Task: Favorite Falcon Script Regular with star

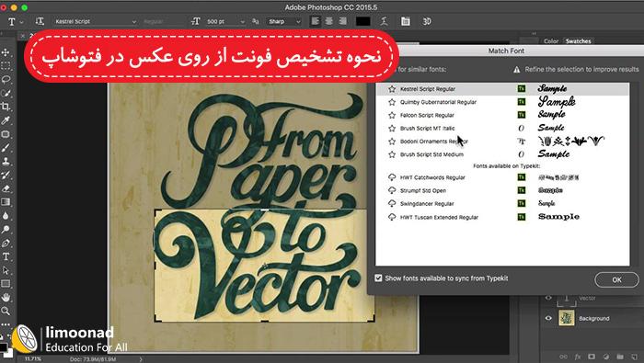Action: tap(392, 115)
